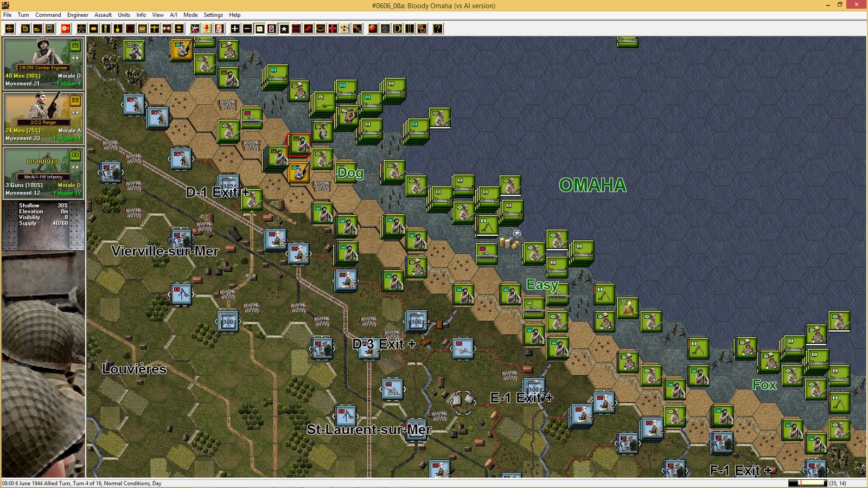Click the letter D toolbar icon
868x488 pixels.
click(x=397, y=28)
